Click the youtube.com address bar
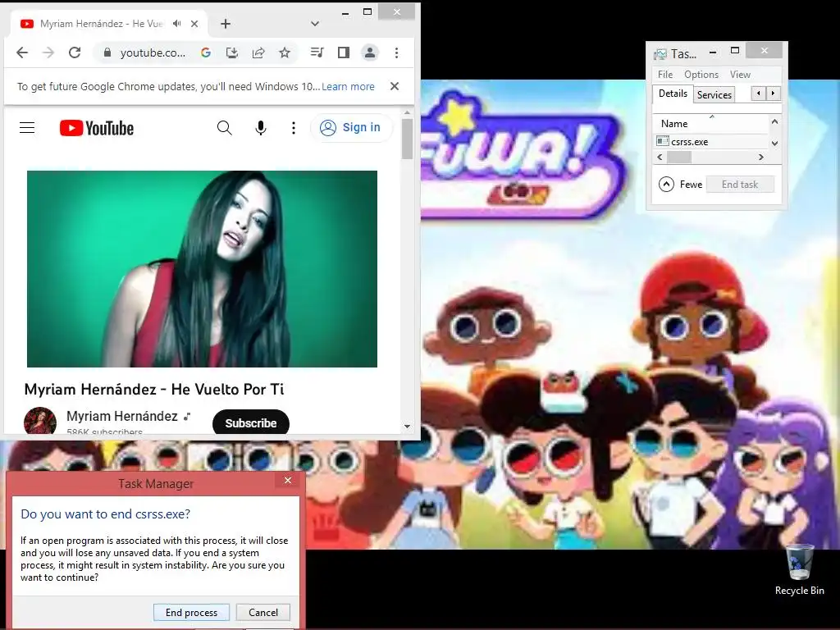The width and height of the screenshot is (840, 630). pyautogui.click(x=153, y=52)
